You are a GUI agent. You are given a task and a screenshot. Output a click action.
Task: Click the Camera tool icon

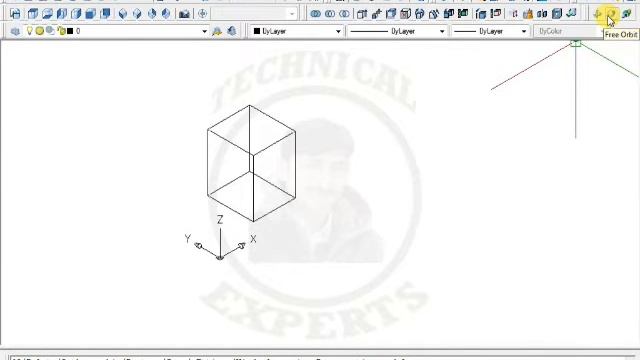click(184, 14)
